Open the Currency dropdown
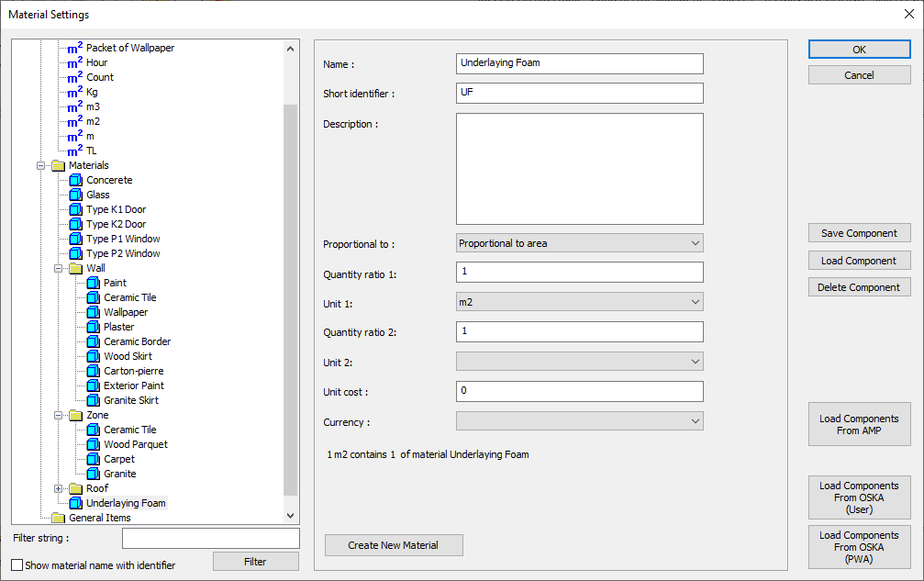924x581 pixels. 579,421
